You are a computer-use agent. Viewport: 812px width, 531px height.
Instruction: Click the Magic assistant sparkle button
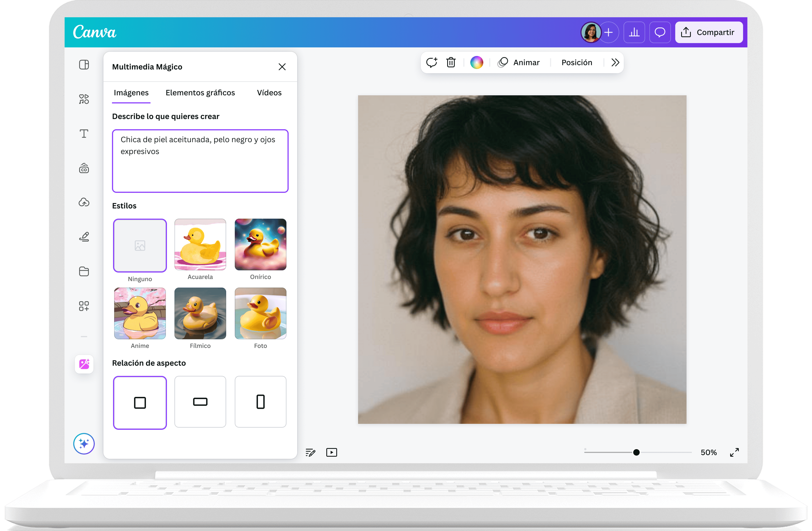84,444
